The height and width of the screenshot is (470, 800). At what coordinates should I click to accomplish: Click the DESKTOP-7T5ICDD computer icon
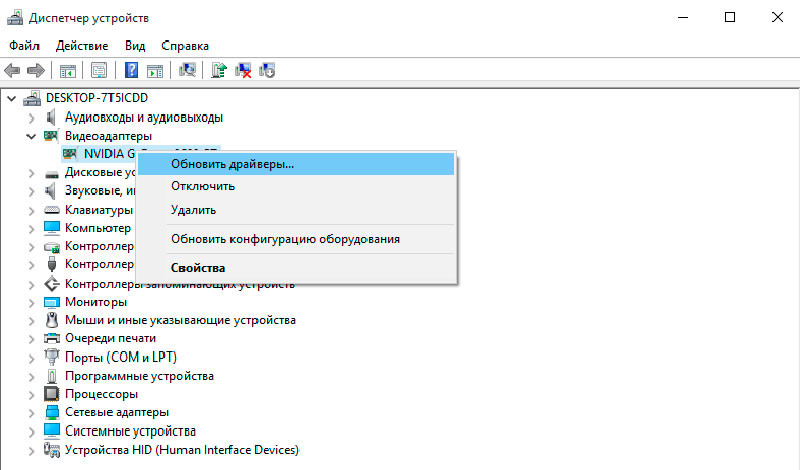tap(32, 98)
